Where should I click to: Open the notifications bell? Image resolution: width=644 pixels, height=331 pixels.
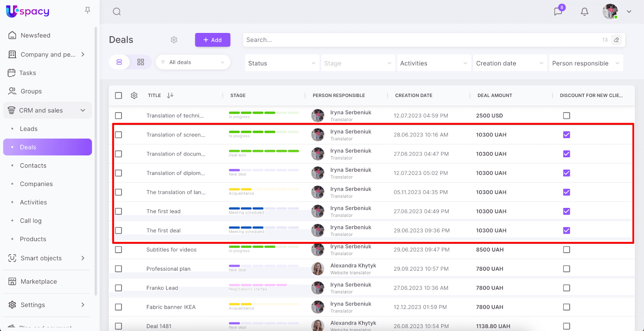(584, 12)
